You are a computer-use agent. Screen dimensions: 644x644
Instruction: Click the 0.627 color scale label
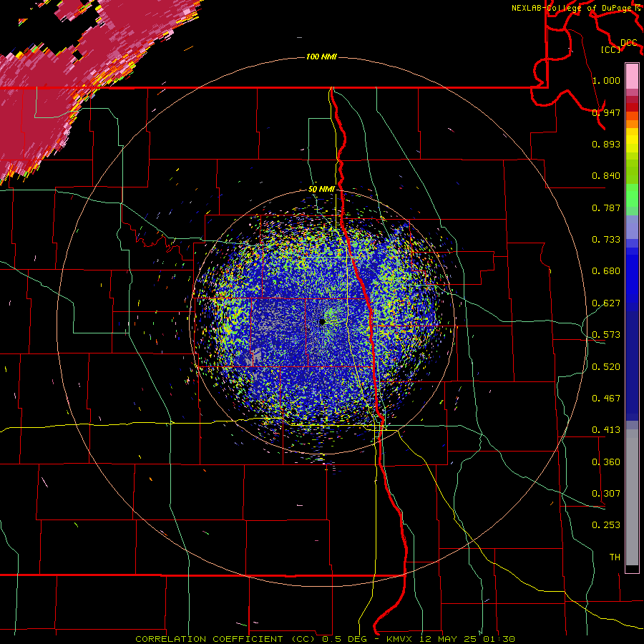[x=606, y=303]
